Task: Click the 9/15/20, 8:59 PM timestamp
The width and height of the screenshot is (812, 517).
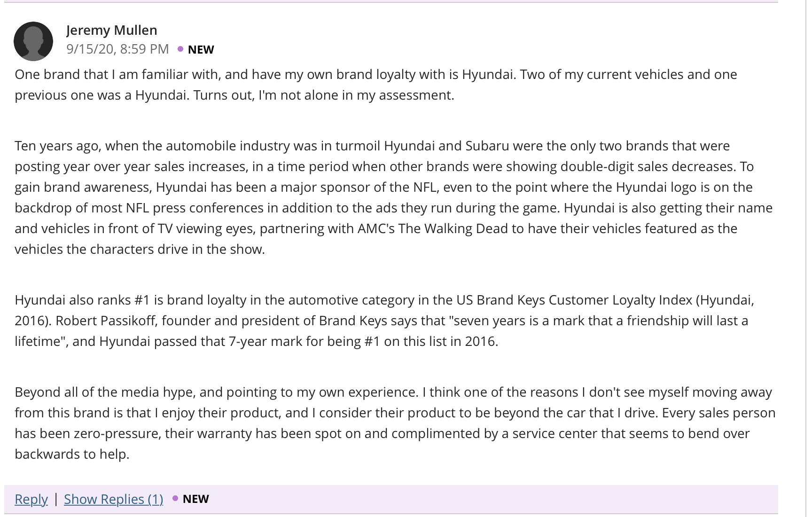Action: click(x=117, y=49)
